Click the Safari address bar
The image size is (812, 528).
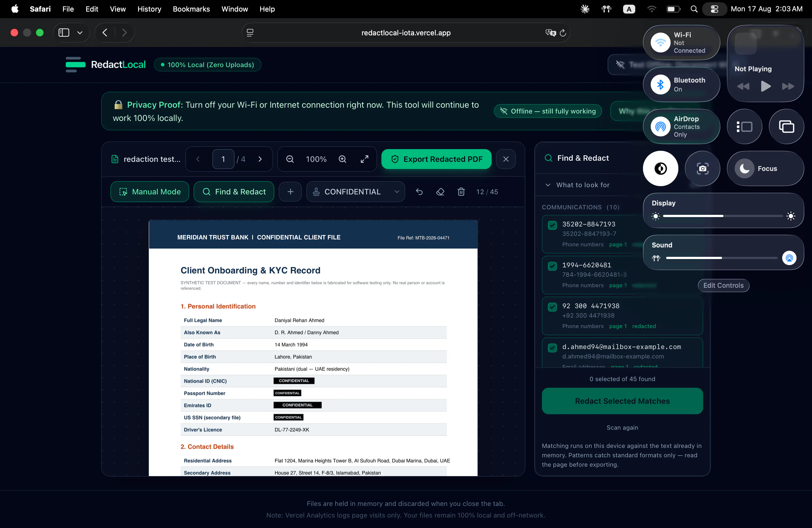[x=406, y=33]
